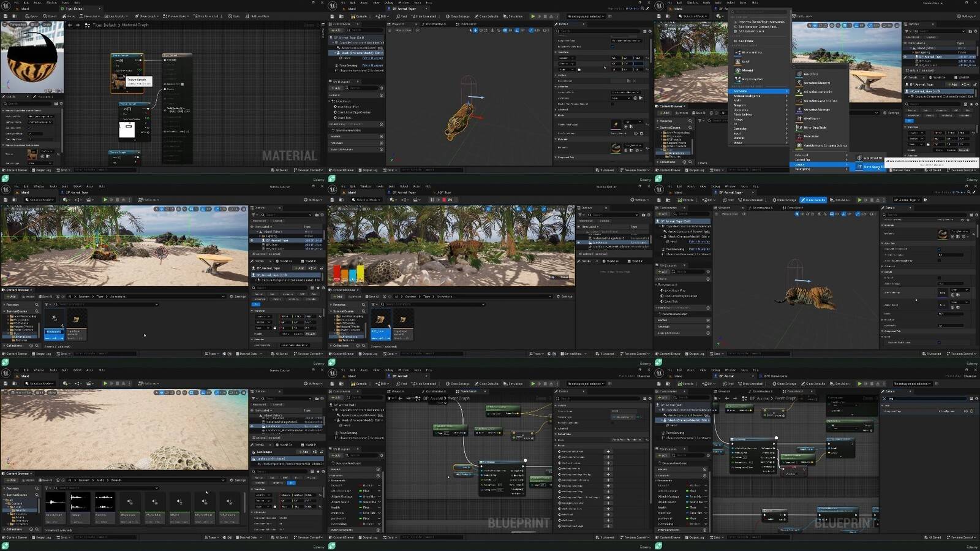Choose Aim Offset 1D in the Legacy submenu
980x551 pixels.
click(870, 158)
